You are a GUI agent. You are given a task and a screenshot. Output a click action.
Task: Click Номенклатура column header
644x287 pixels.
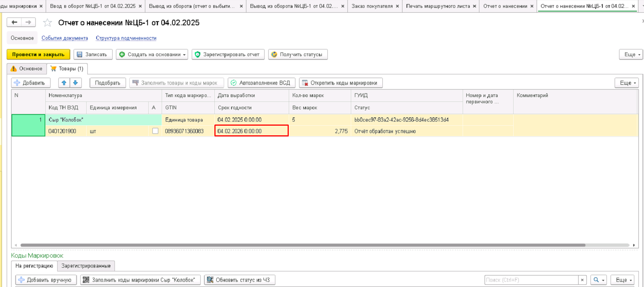(104, 96)
